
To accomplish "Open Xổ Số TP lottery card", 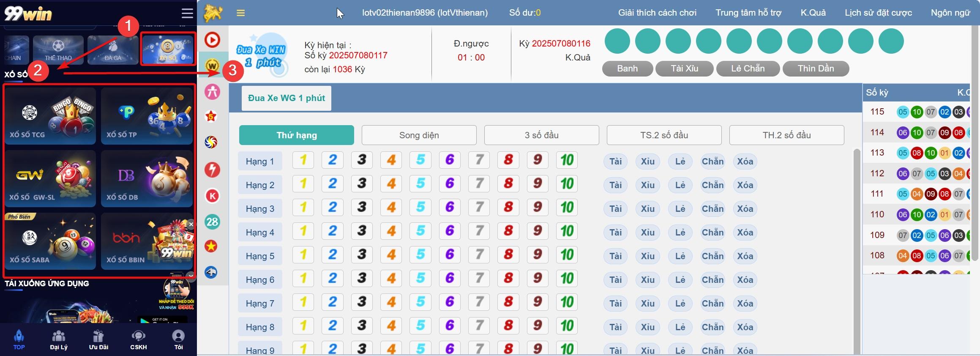I will pyautogui.click(x=147, y=116).
